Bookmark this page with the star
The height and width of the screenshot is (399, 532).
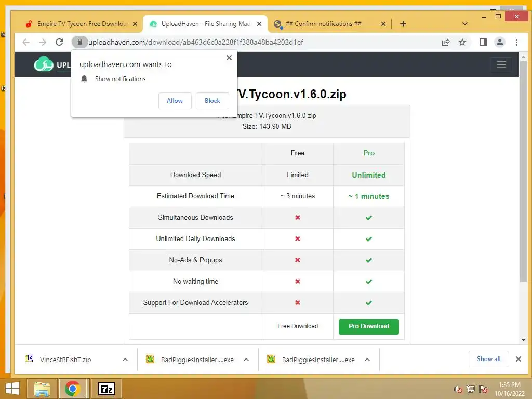point(462,42)
